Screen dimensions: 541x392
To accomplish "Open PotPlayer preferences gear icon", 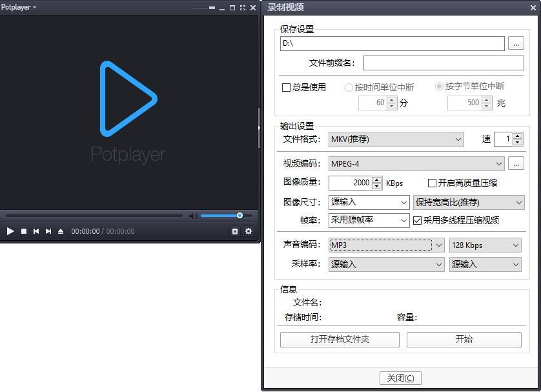I will tap(249, 231).
